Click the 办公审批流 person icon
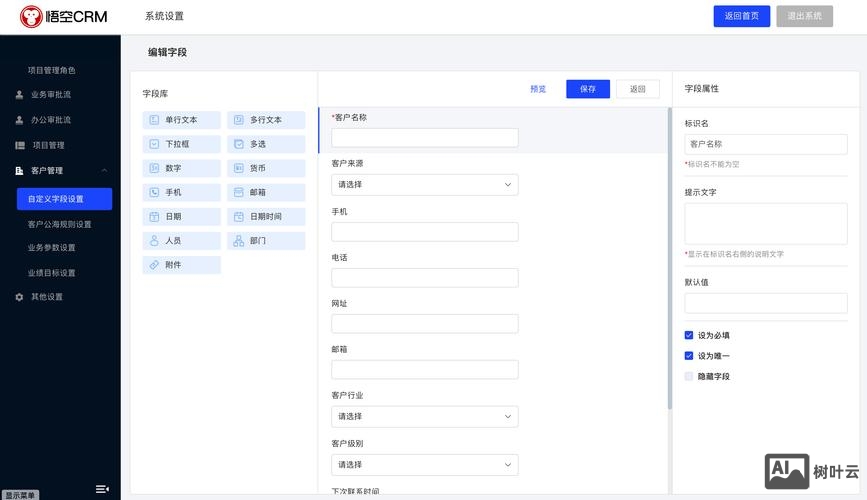Image resolution: width=867 pixels, height=500 pixels. click(19, 120)
